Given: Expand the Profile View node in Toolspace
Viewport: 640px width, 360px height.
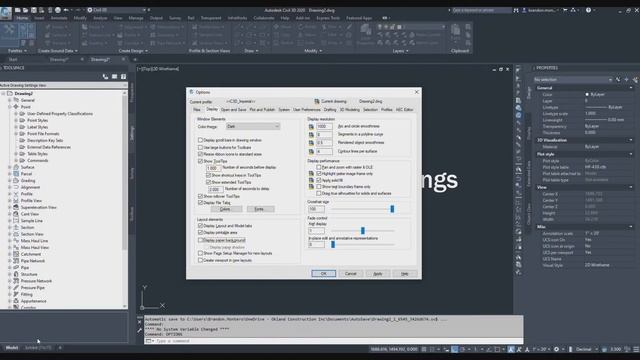Looking at the screenshot, I should [x=10, y=201].
